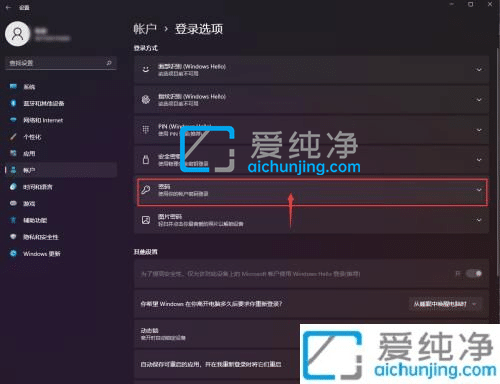
Task: Expand the 安全密钥 row chevron
Action: [x=479, y=160]
